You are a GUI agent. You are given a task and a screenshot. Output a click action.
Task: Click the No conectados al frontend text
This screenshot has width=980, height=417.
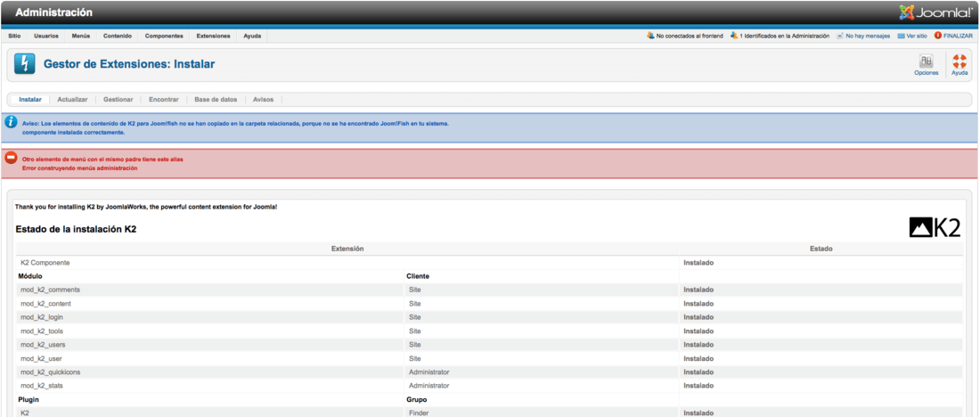tap(690, 37)
